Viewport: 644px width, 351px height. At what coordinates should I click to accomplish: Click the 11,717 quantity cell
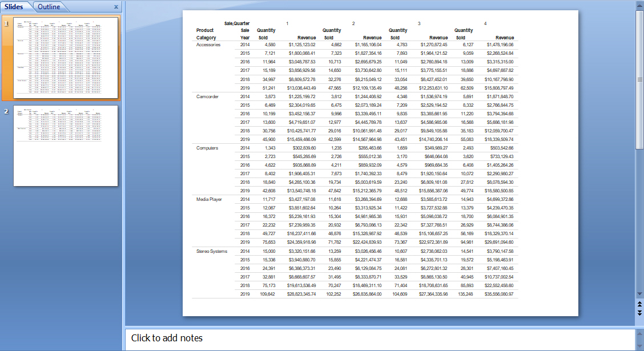click(x=269, y=200)
